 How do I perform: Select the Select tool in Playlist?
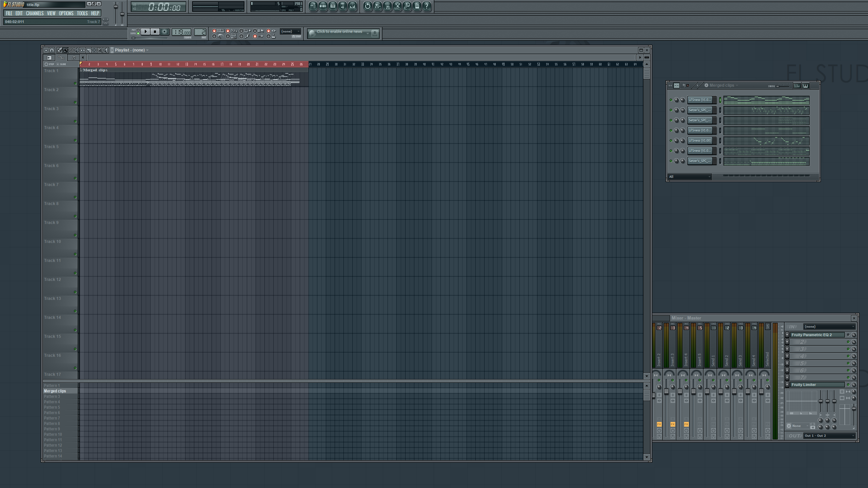pyautogui.click(x=94, y=50)
